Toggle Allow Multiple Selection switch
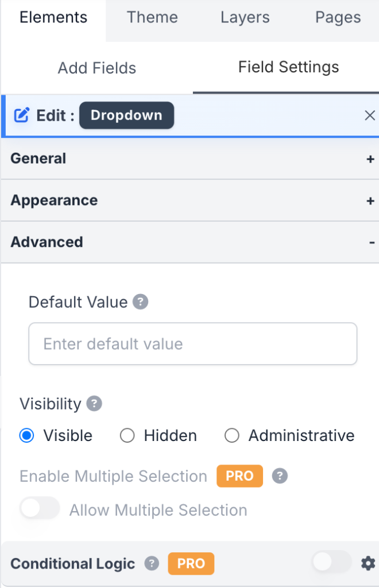 [x=40, y=508]
